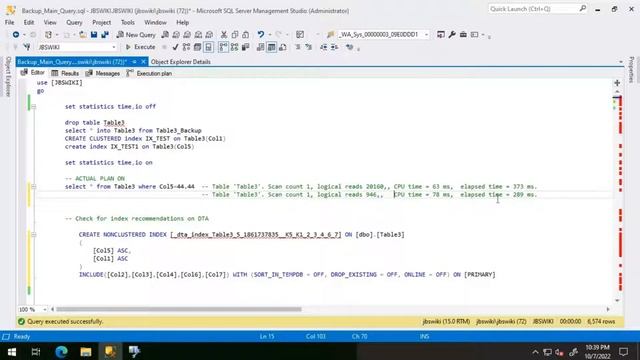The width and height of the screenshot is (640, 360).
Task: Select the Results to File icon
Action: coord(282,47)
